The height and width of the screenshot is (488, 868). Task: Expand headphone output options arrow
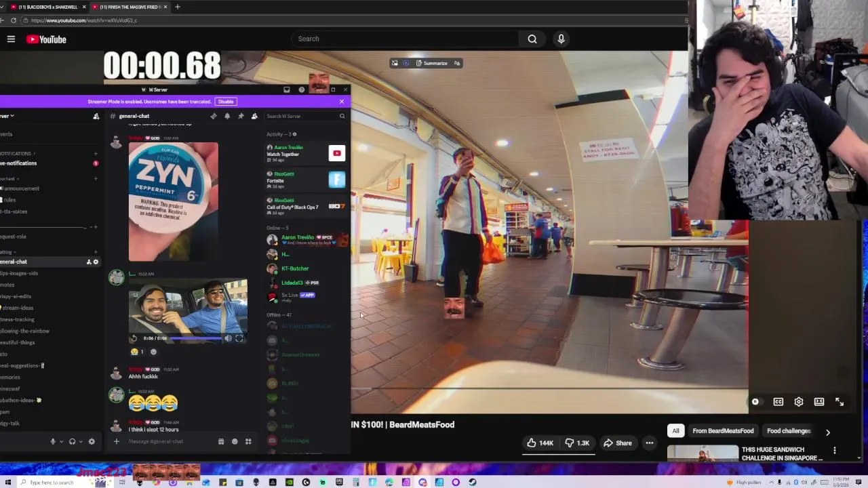click(81, 441)
